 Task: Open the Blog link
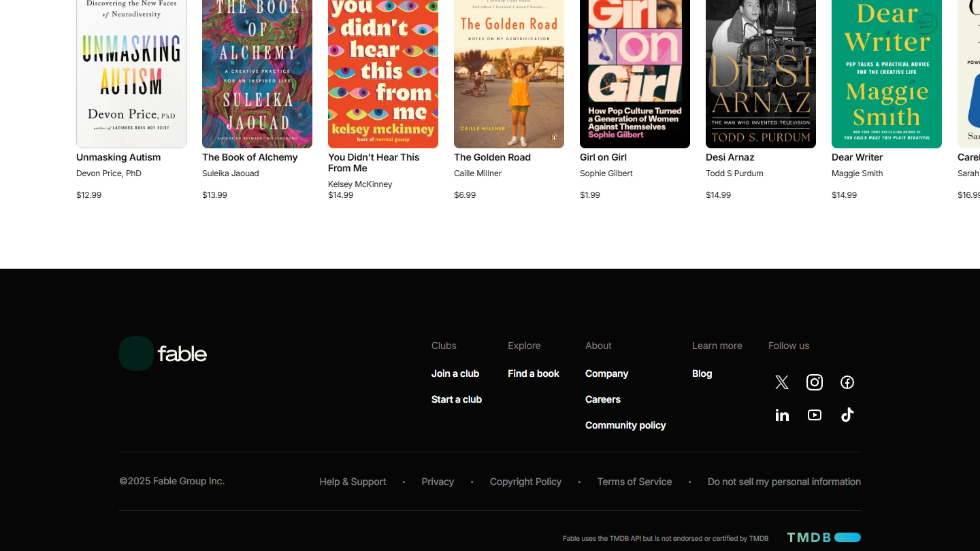702,373
